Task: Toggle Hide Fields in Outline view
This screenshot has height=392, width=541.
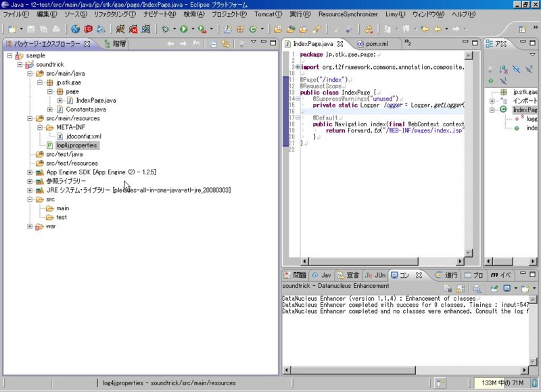Action: [x=516, y=70]
